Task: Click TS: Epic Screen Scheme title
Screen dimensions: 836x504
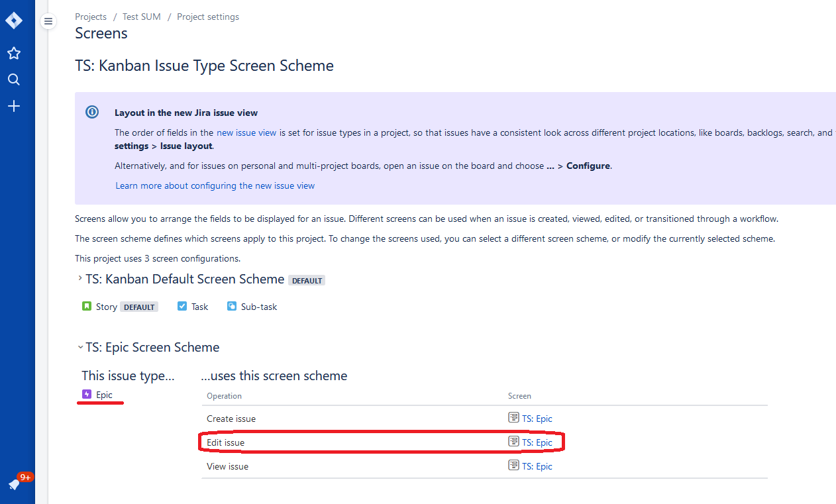Action: pyautogui.click(x=153, y=347)
